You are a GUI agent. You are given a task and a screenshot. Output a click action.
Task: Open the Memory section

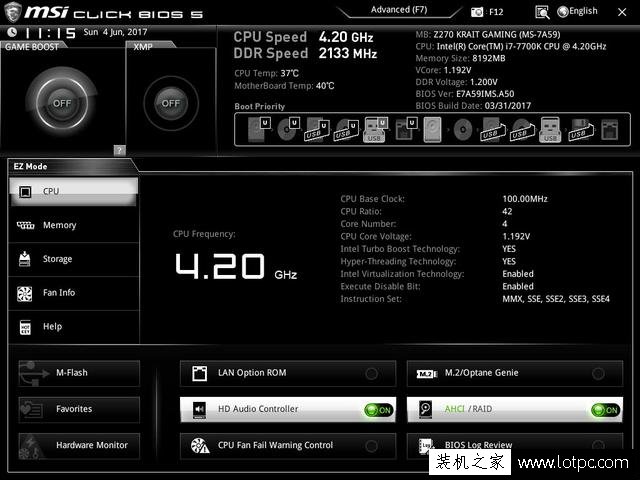[x=73, y=225]
